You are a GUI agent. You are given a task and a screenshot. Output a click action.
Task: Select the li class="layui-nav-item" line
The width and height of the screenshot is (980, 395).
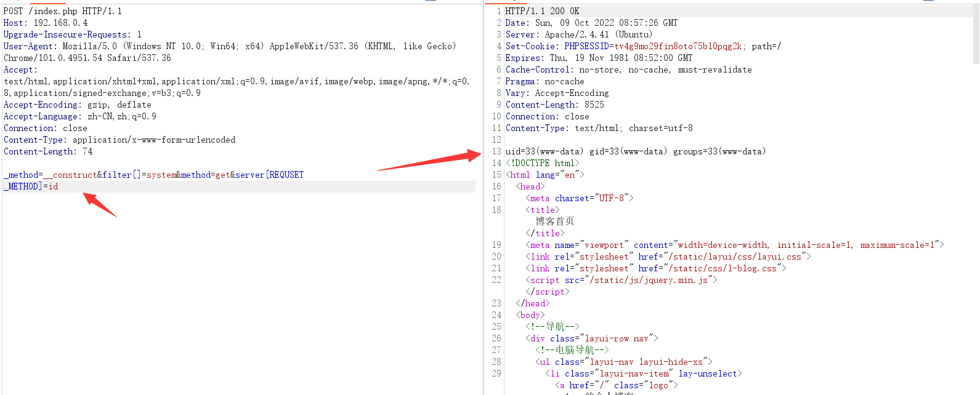[x=643, y=373]
